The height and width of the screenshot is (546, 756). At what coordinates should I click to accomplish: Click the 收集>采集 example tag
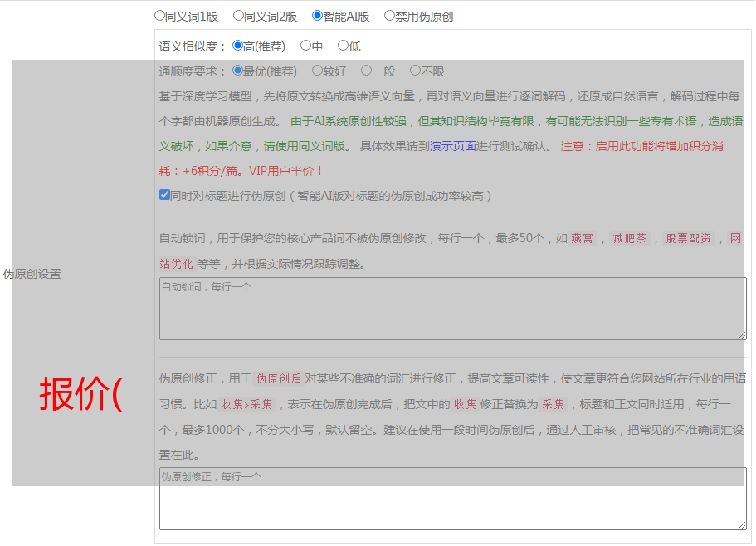tap(246, 405)
